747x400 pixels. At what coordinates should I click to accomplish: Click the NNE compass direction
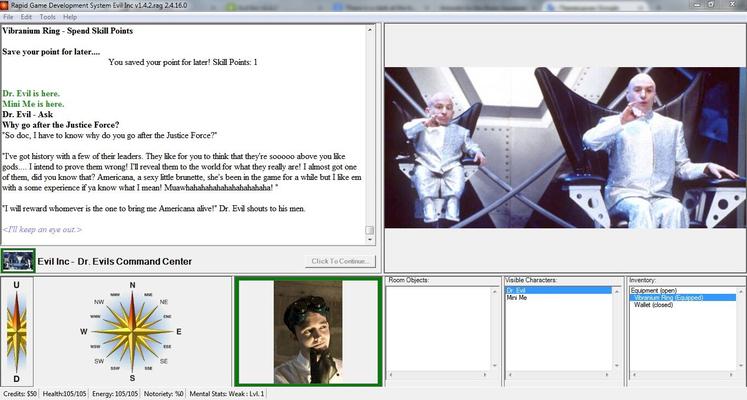click(149, 295)
